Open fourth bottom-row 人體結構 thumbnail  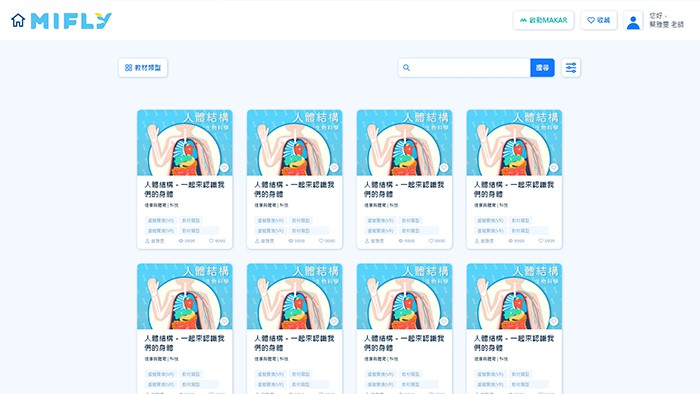pyautogui.click(x=514, y=296)
